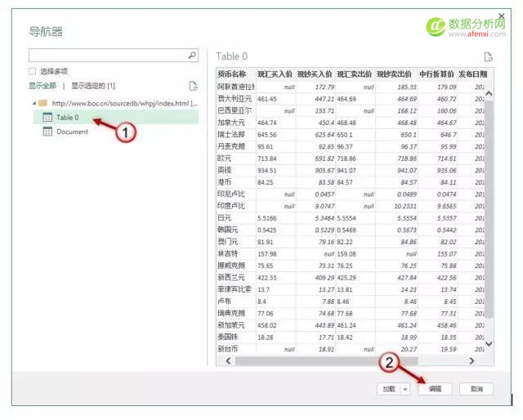Click the 挪威克朗 row name cell
The height and width of the screenshot is (420, 523).
pos(235,266)
